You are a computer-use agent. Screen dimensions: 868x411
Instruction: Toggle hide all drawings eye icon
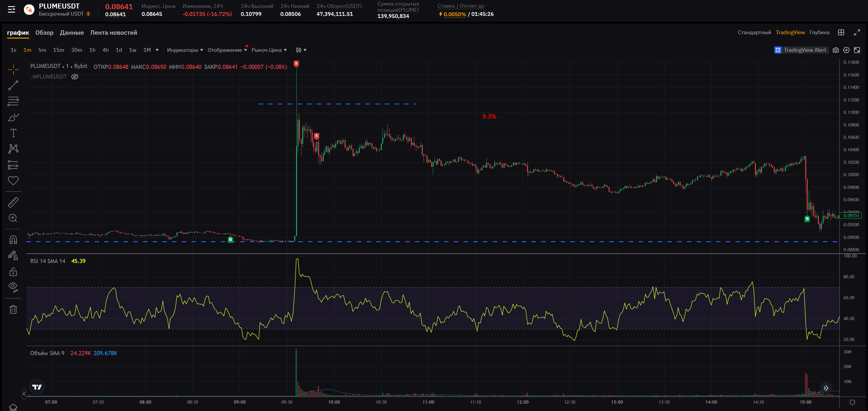13,287
